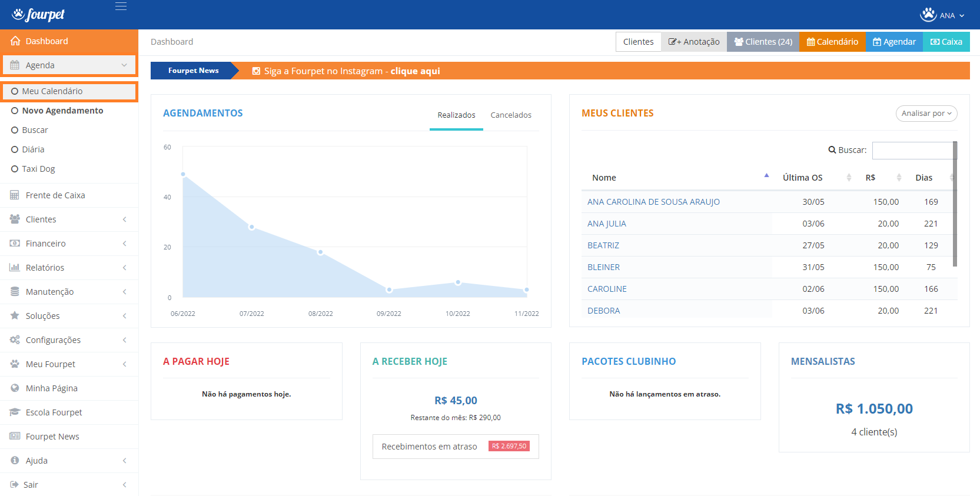The height and width of the screenshot is (496, 980).
Task: Sort clients by Última OS column
Action: (x=813, y=178)
